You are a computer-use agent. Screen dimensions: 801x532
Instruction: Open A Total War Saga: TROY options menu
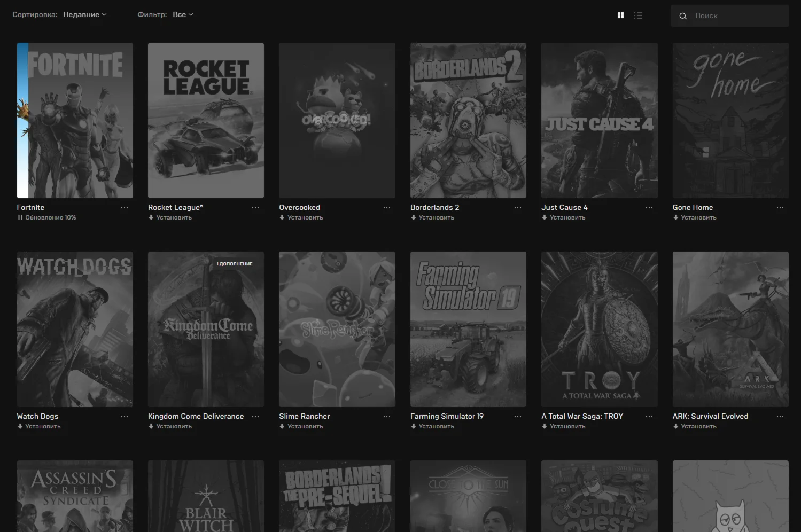click(x=649, y=417)
